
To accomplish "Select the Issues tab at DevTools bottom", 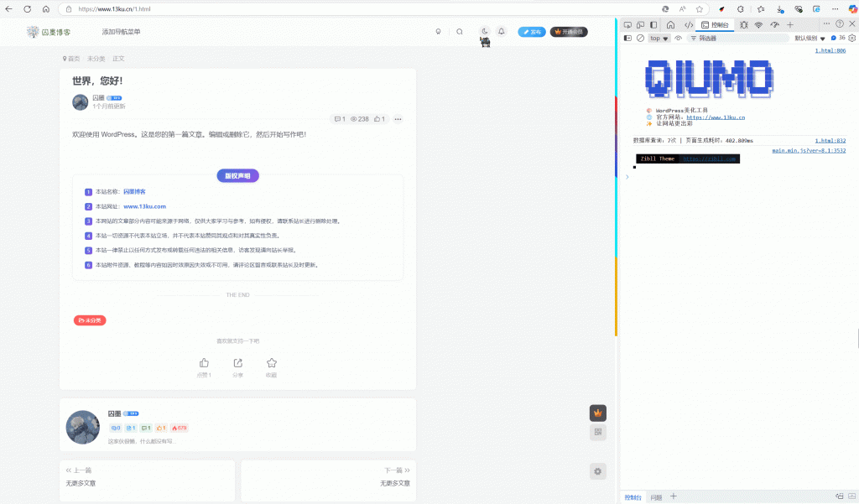I will tap(656, 497).
